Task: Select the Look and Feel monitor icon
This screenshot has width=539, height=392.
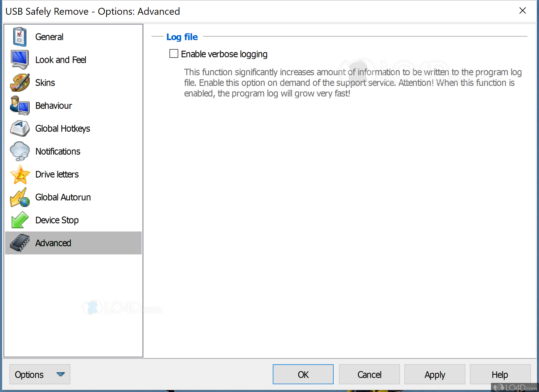Action: pyautogui.click(x=19, y=60)
